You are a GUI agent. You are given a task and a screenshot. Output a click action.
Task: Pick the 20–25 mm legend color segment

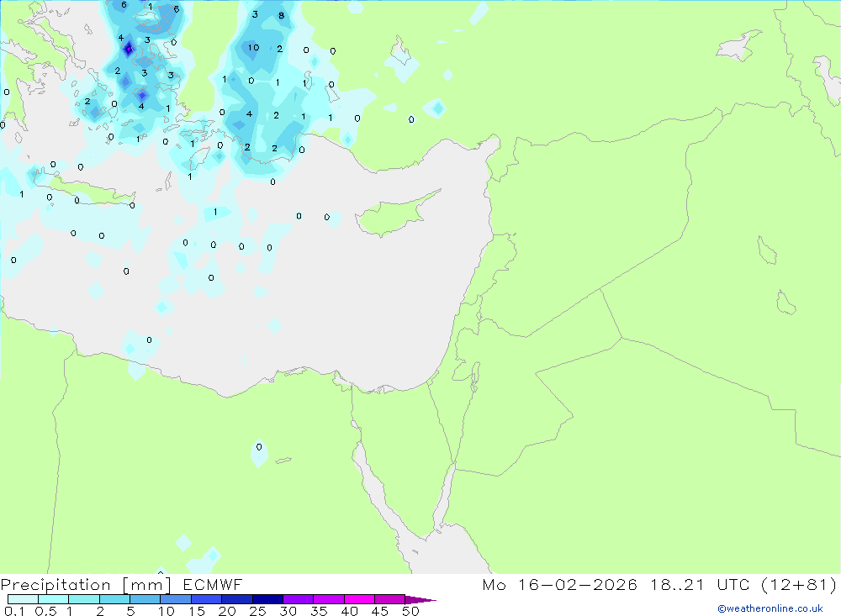pyautogui.click(x=236, y=599)
